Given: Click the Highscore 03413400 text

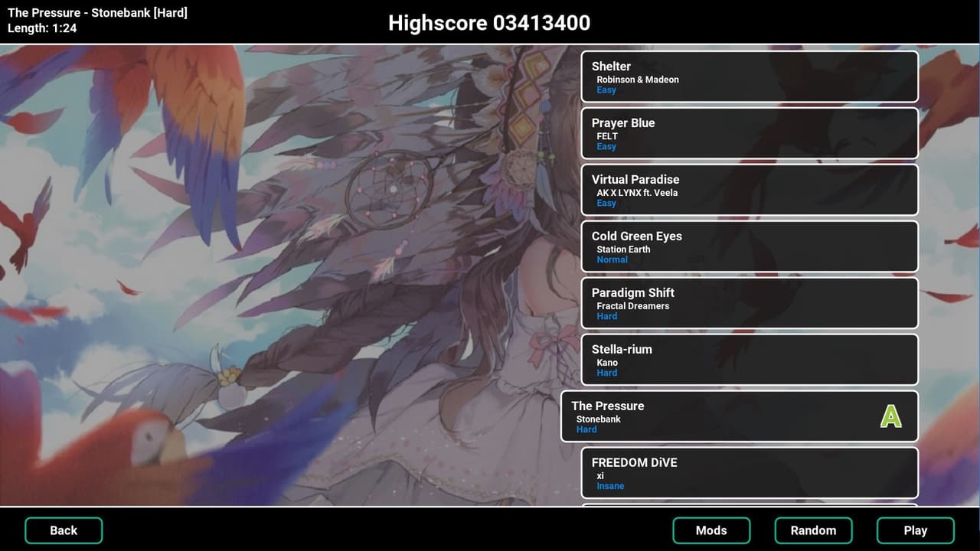Looking at the screenshot, I should pyautogui.click(x=489, y=23).
